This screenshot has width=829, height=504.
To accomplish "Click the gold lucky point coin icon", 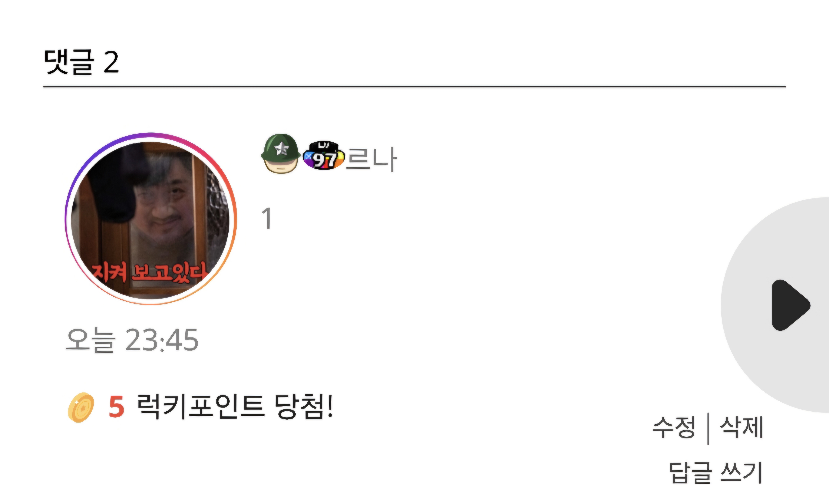I will coord(81,407).
